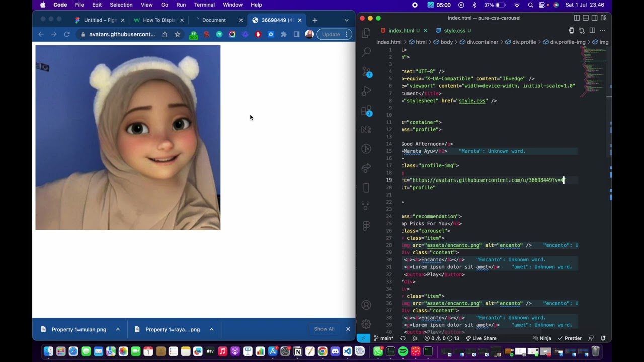Viewport: 644px width, 362px height.
Task: Open the Selection menu
Action: pyautogui.click(x=121, y=5)
